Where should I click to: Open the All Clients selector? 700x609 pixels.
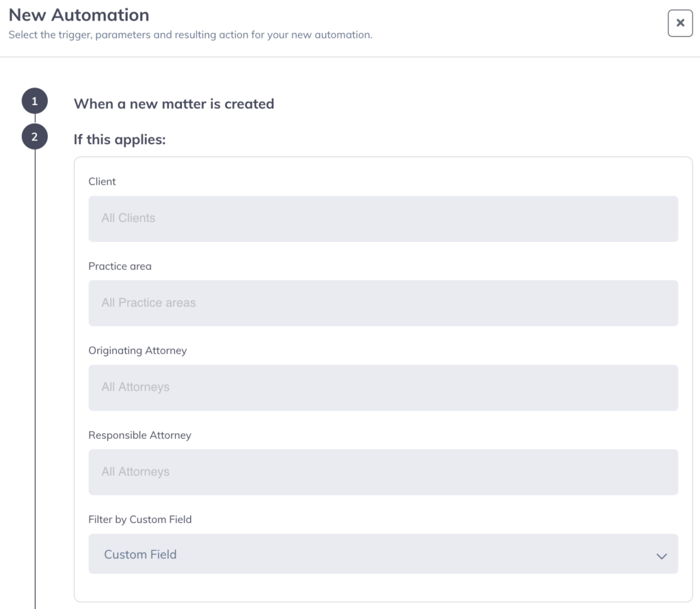pyautogui.click(x=383, y=219)
